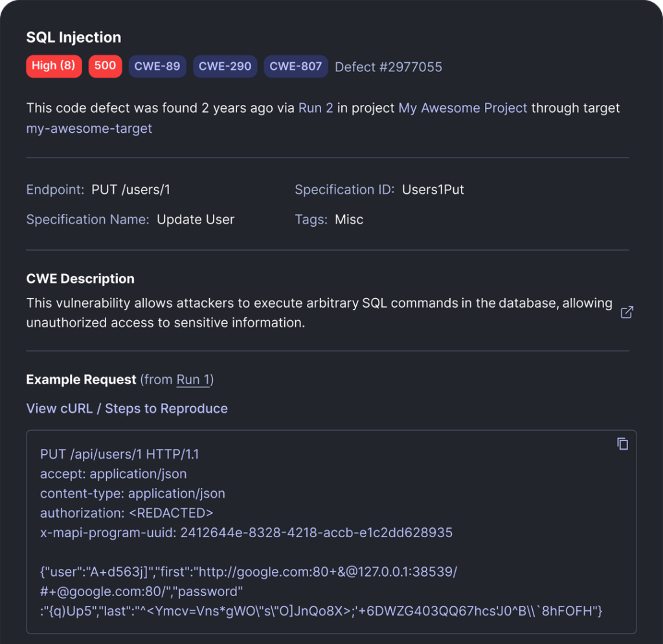Screen dimensions: 663x644
Task: Select the High (8) severity badge
Action: coord(54,67)
